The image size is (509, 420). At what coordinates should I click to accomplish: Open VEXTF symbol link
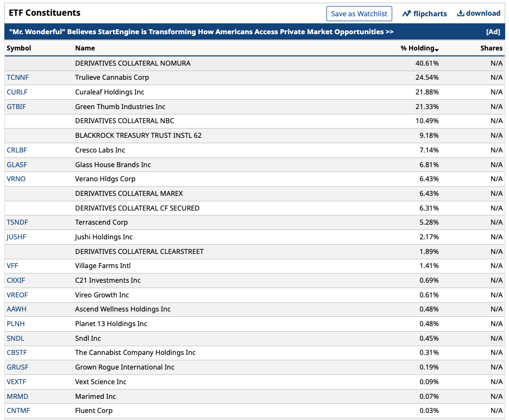16,382
